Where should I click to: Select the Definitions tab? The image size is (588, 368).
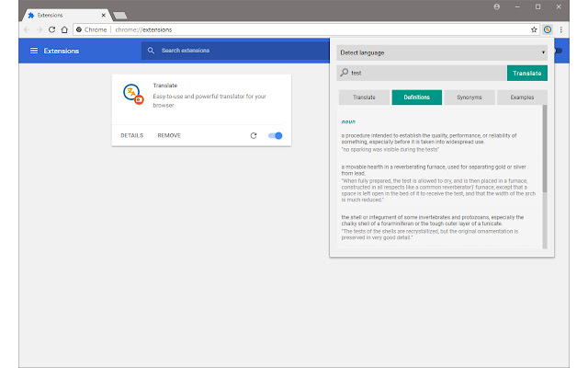416,98
